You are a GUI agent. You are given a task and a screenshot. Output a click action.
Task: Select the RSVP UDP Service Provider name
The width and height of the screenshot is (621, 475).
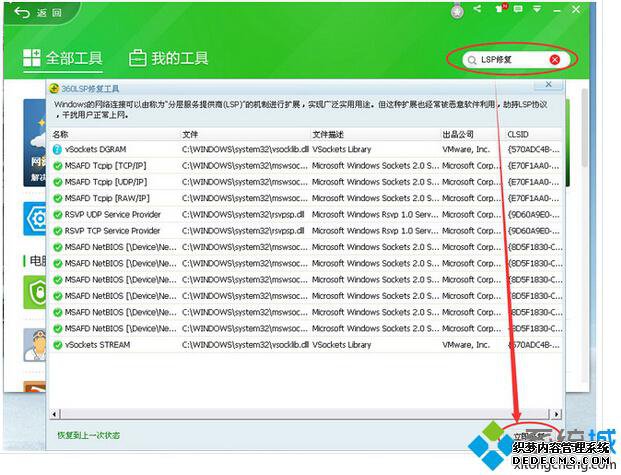pyautogui.click(x=112, y=215)
